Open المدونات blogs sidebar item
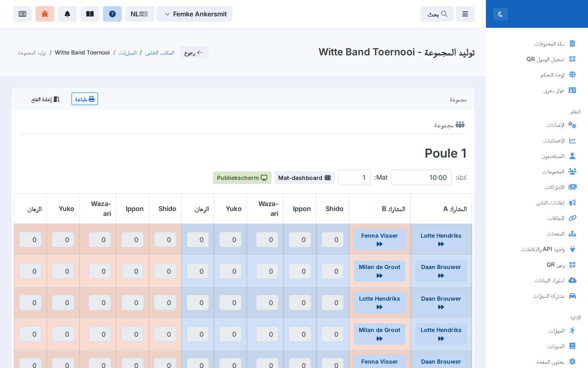The image size is (588, 368). 561,346
